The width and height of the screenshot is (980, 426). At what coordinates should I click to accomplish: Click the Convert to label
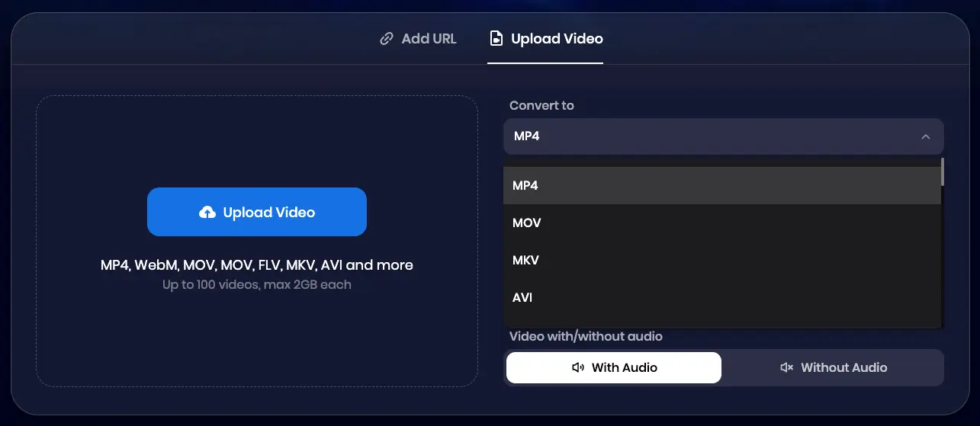tap(541, 105)
